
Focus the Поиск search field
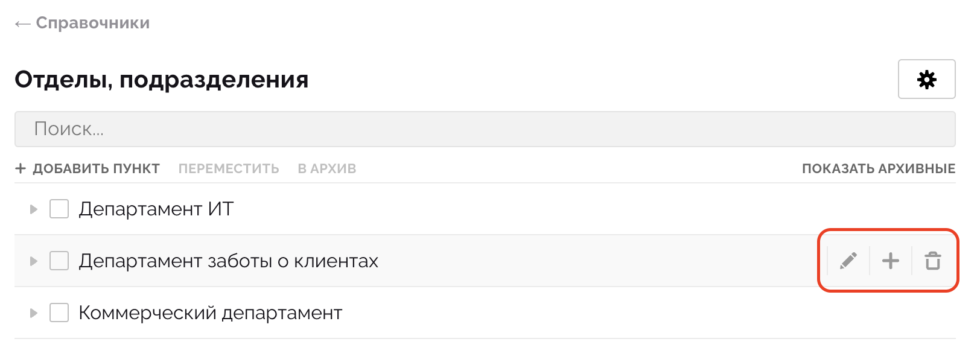485,129
